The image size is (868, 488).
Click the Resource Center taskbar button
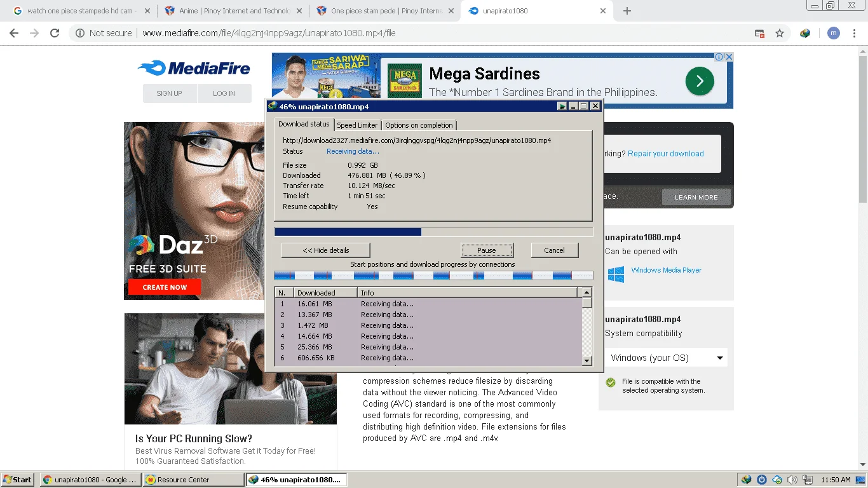(x=193, y=480)
